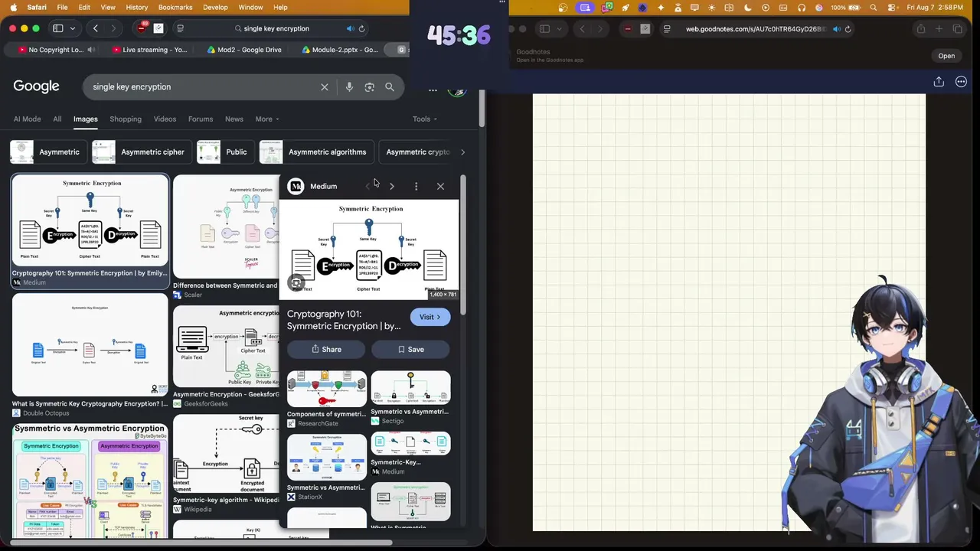The width and height of the screenshot is (980, 551).
Task: Open the sidebar dropdown in left Safari window
Action: tap(72, 28)
